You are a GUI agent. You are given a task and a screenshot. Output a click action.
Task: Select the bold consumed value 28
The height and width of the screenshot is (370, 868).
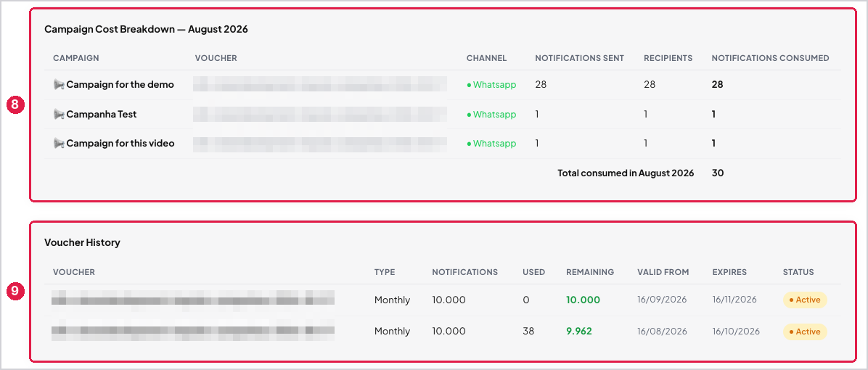(718, 85)
